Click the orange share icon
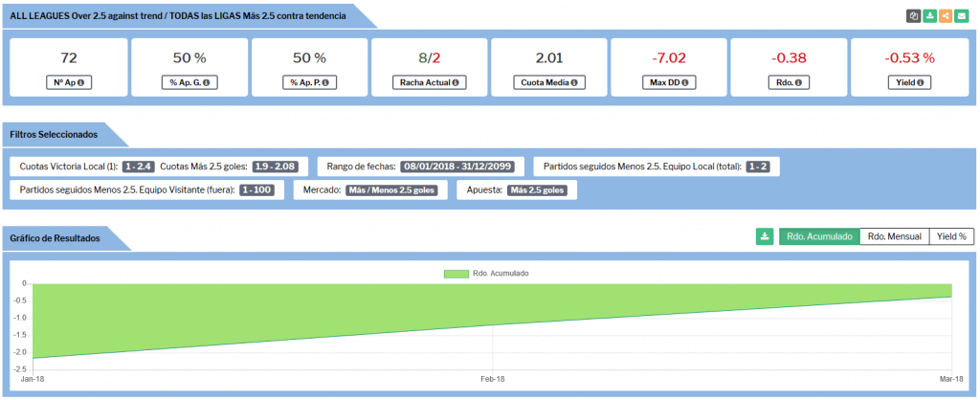Viewport: 980px width, 400px height. [946, 16]
